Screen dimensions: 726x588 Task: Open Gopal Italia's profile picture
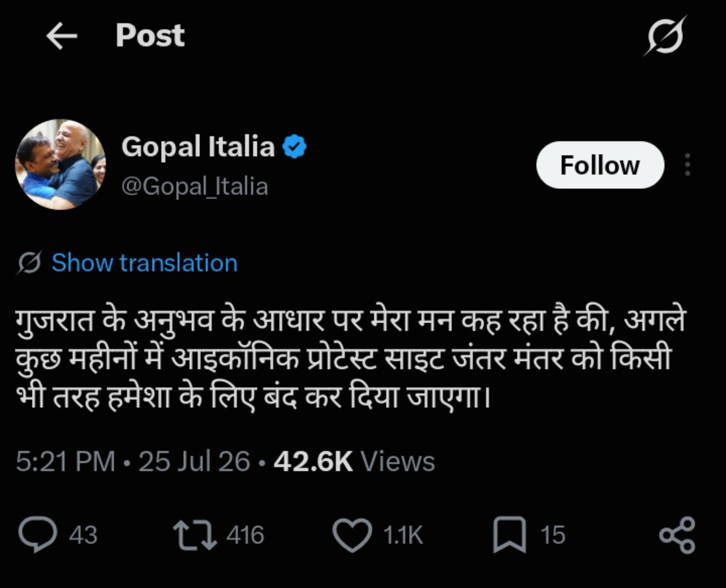pos(60,164)
